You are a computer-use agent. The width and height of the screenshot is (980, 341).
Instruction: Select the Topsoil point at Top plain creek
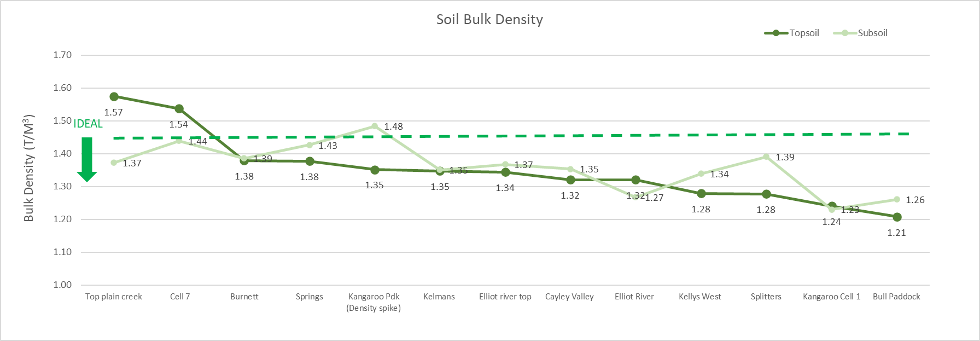coord(114,97)
